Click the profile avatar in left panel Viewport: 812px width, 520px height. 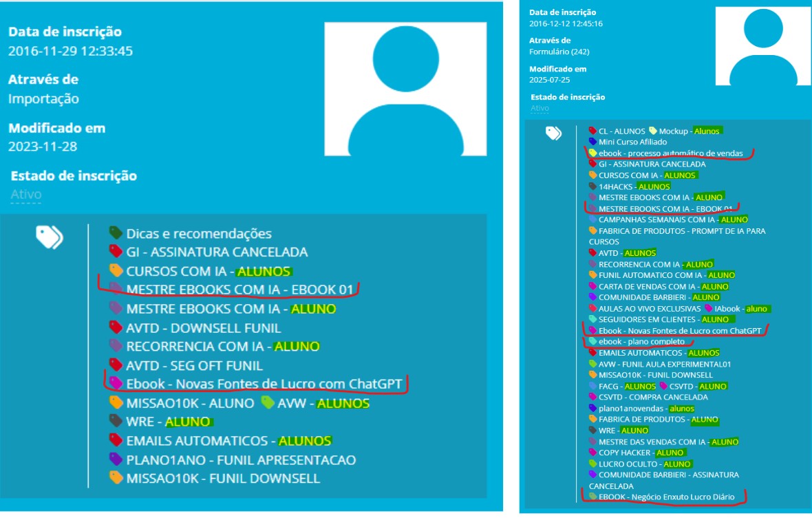(405, 89)
